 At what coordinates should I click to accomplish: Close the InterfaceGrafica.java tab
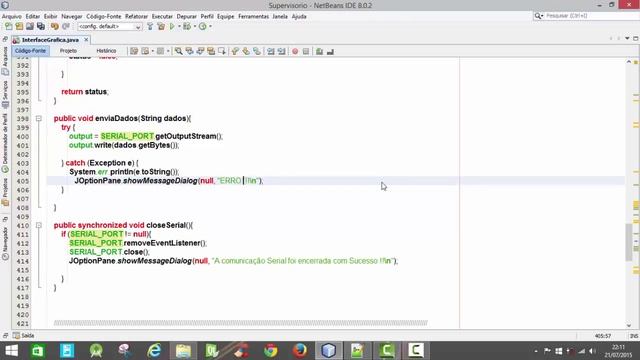pyautogui.click(x=86, y=40)
